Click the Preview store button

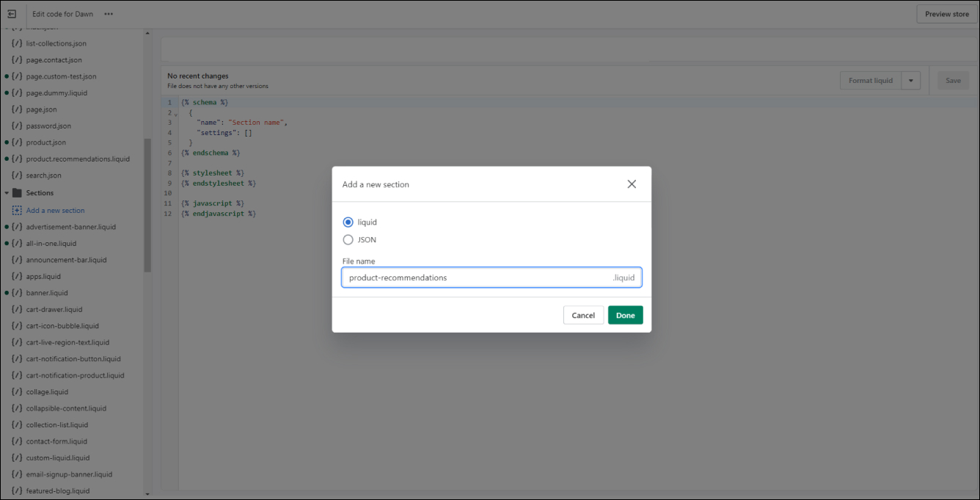coord(947,14)
